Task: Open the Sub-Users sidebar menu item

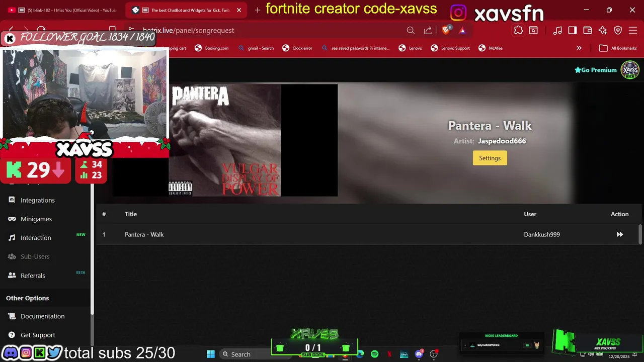Action: 35,256
